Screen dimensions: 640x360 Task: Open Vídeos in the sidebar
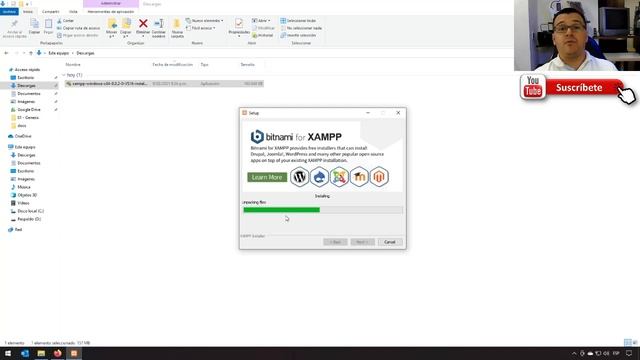pyautogui.click(x=23, y=203)
